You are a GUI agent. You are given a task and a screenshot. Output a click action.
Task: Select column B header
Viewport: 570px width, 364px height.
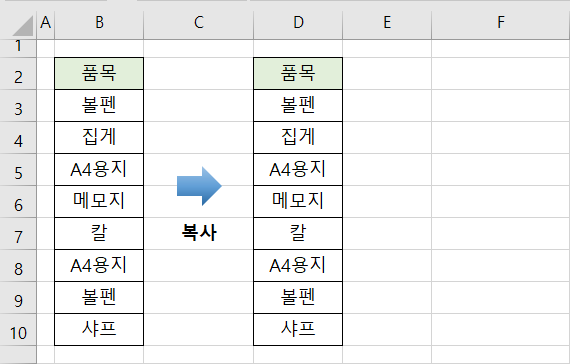(99, 24)
